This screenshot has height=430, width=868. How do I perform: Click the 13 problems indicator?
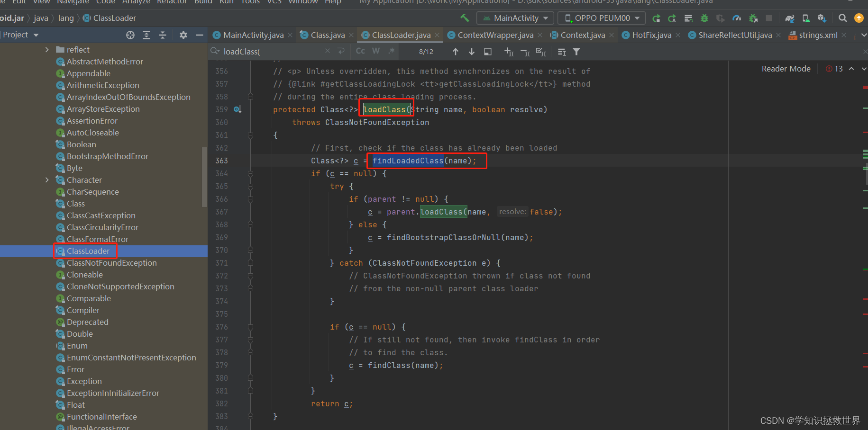pyautogui.click(x=834, y=68)
